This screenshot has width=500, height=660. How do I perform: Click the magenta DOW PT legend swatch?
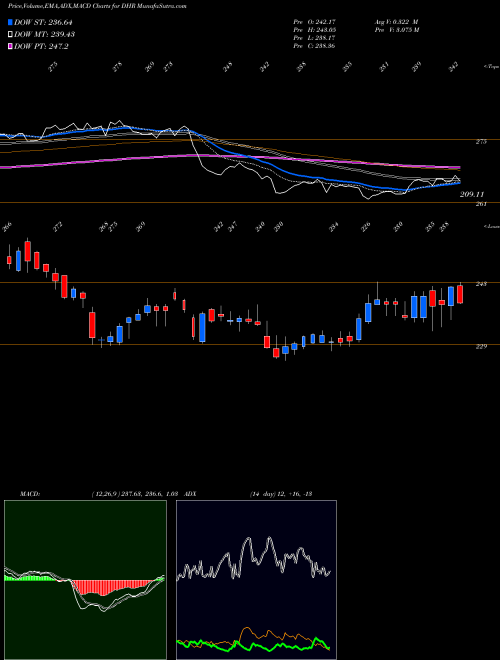(10, 46)
